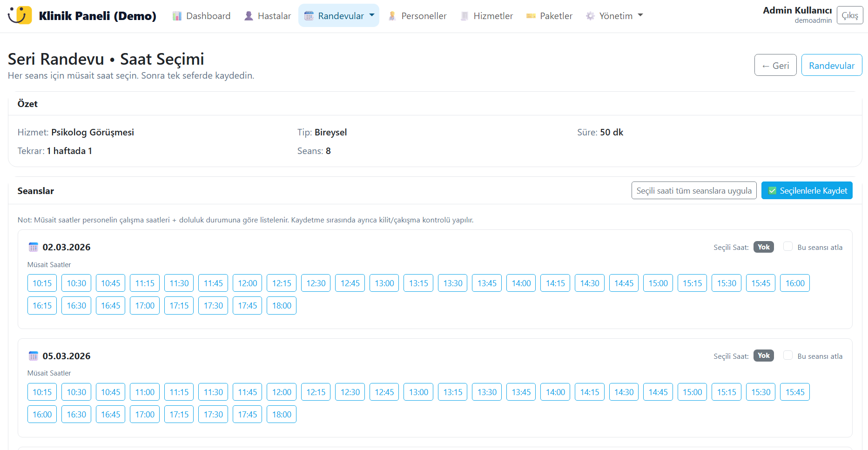Open the Hastalar menu item

tap(268, 16)
